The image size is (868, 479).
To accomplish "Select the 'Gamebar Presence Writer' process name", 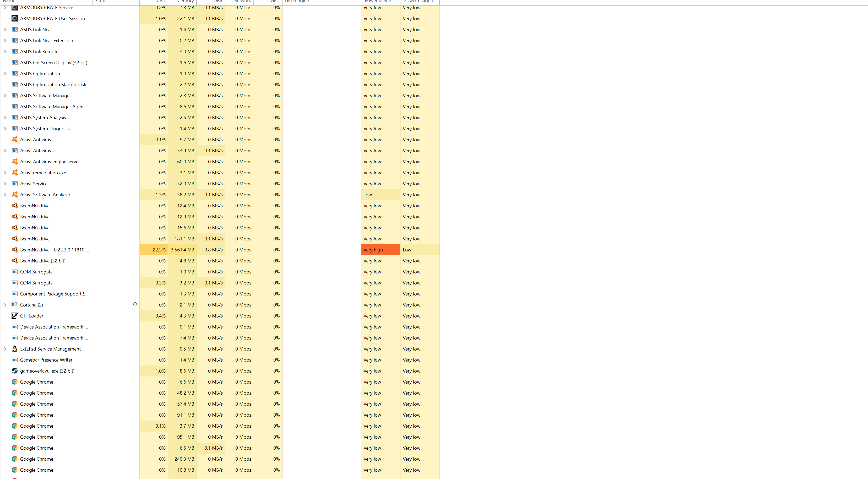I will pos(46,360).
